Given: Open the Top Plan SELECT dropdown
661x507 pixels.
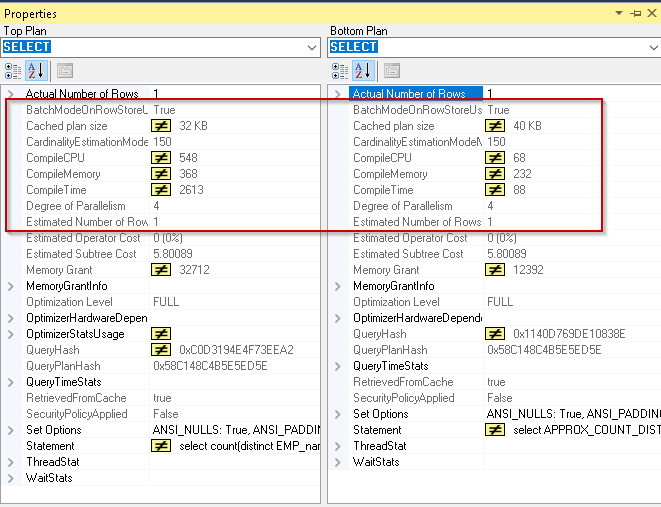Looking at the screenshot, I should (312, 47).
